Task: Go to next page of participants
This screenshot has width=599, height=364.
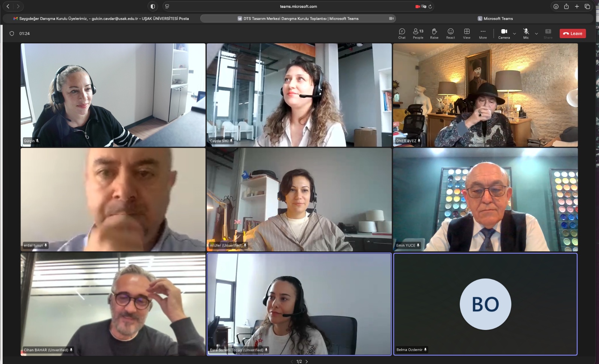Action: click(x=307, y=361)
